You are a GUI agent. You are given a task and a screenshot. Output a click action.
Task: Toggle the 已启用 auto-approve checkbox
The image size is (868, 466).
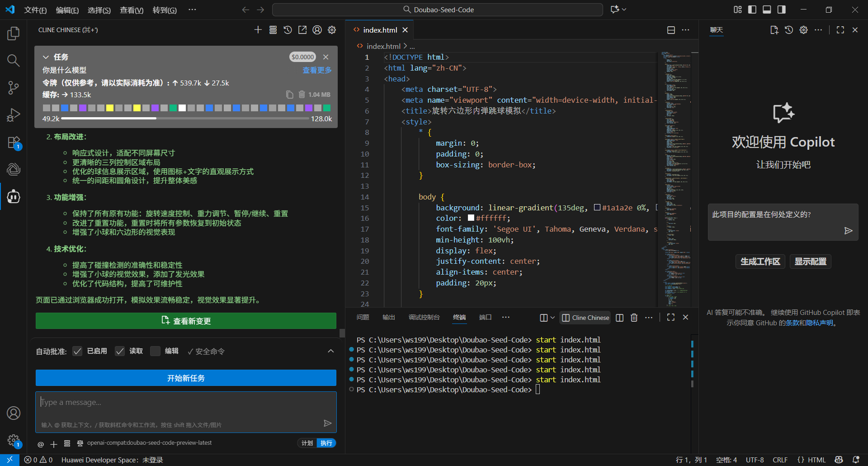[78, 351]
